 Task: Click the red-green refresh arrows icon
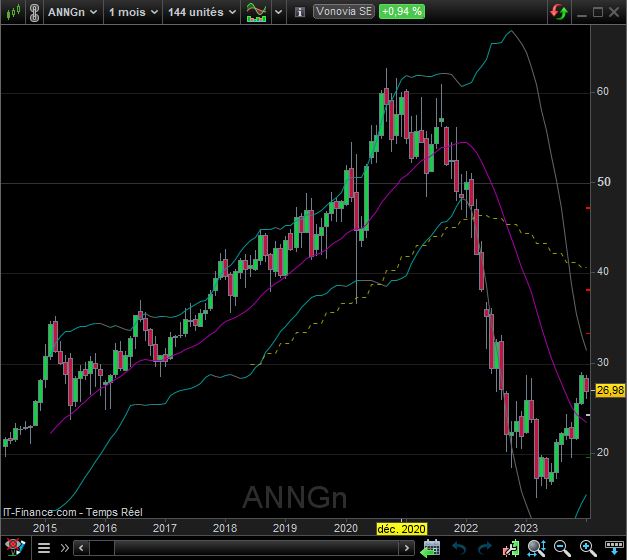(559, 12)
